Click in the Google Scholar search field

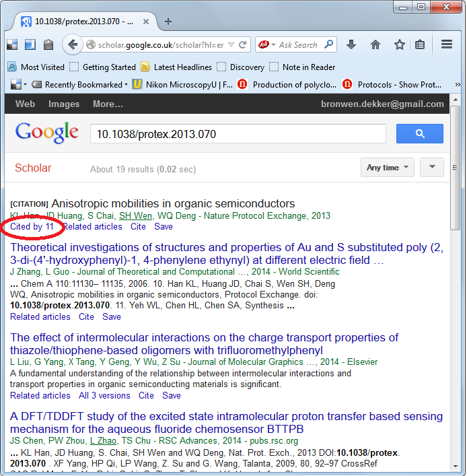238,133
